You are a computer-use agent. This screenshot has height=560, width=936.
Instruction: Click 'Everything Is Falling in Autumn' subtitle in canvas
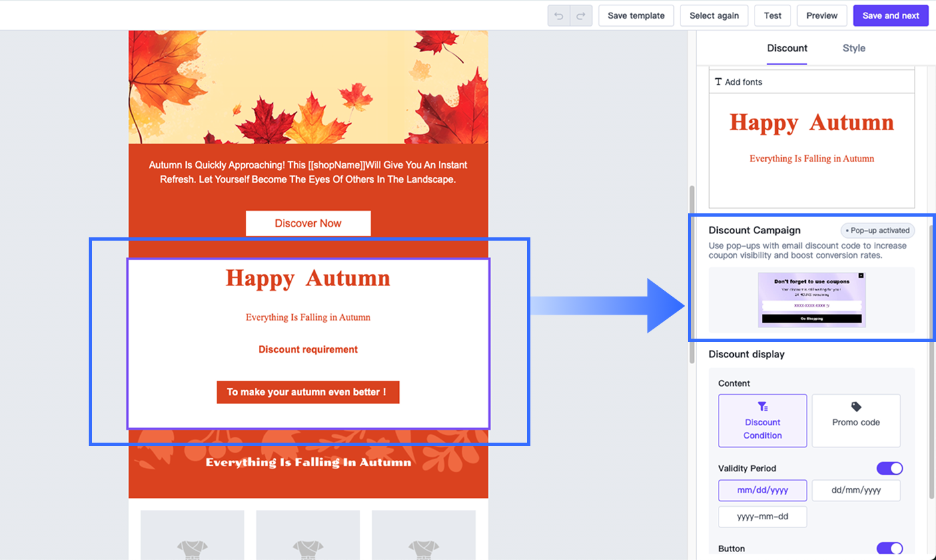pos(308,317)
